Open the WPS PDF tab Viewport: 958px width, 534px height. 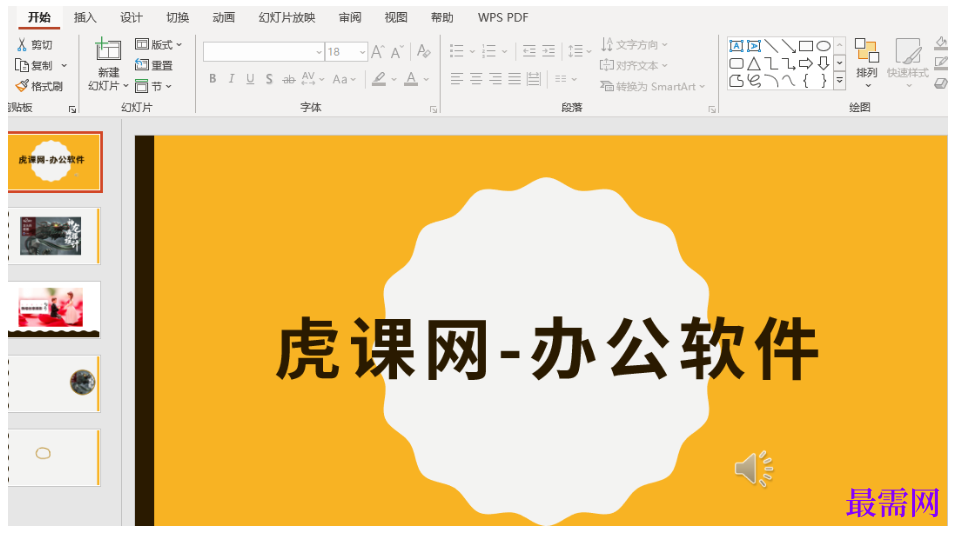click(503, 17)
